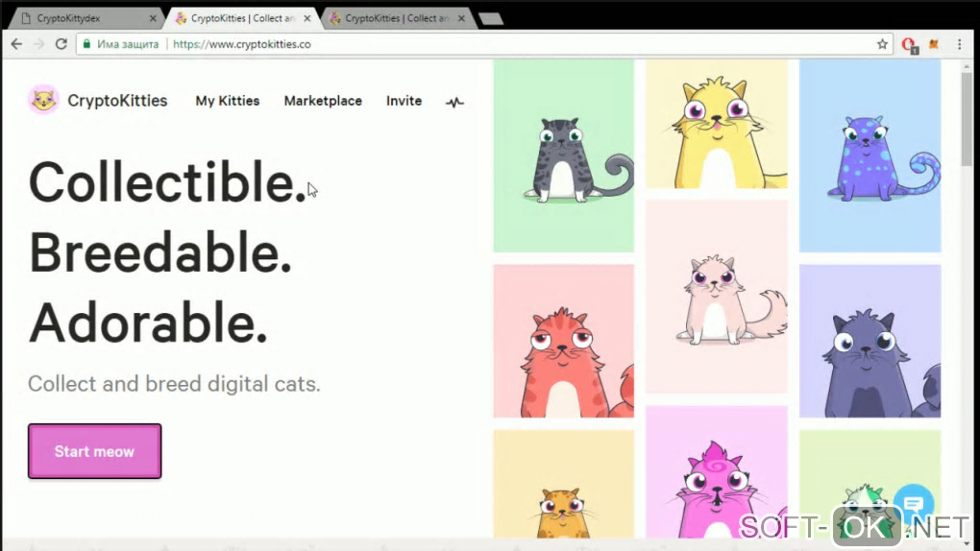Click the CryptoKitties cat logo

coord(44,100)
